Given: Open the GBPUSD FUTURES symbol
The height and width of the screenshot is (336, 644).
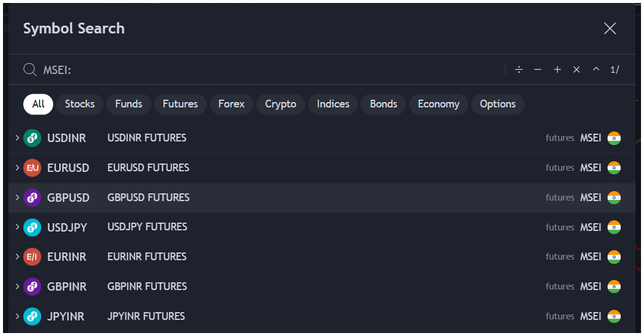Looking at the screenshot, I should tap(148, 198).
